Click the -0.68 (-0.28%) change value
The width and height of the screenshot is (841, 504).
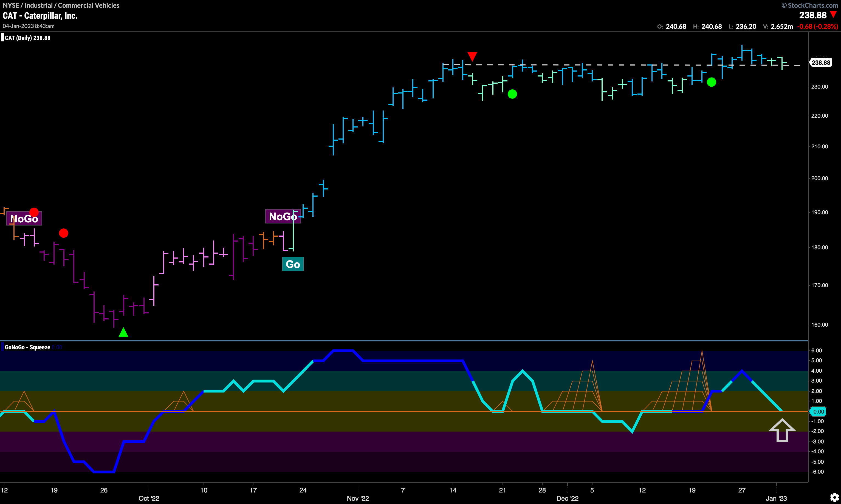click(817, 27)
